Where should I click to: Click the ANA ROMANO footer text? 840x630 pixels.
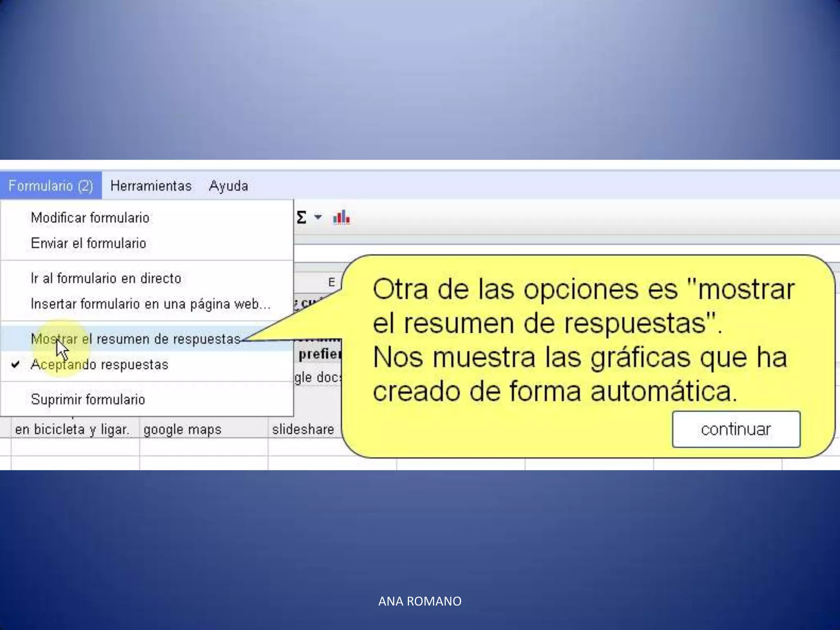coord(420,601)
